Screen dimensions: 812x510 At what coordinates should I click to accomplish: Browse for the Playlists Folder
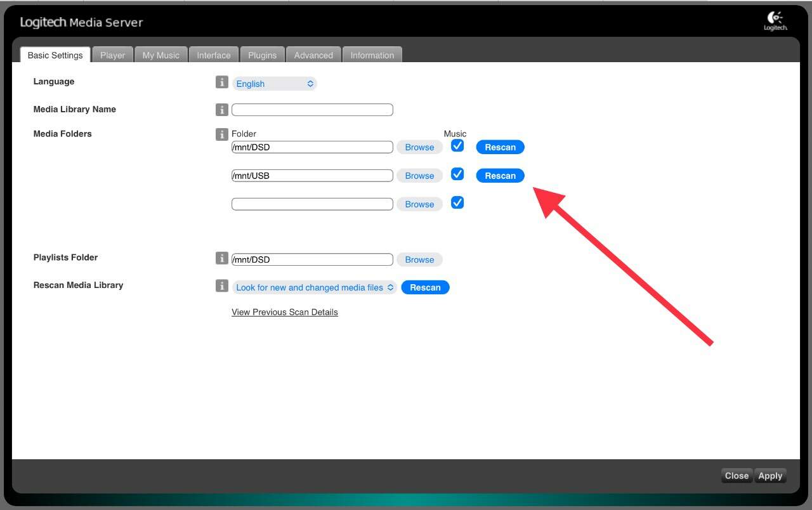419,259
